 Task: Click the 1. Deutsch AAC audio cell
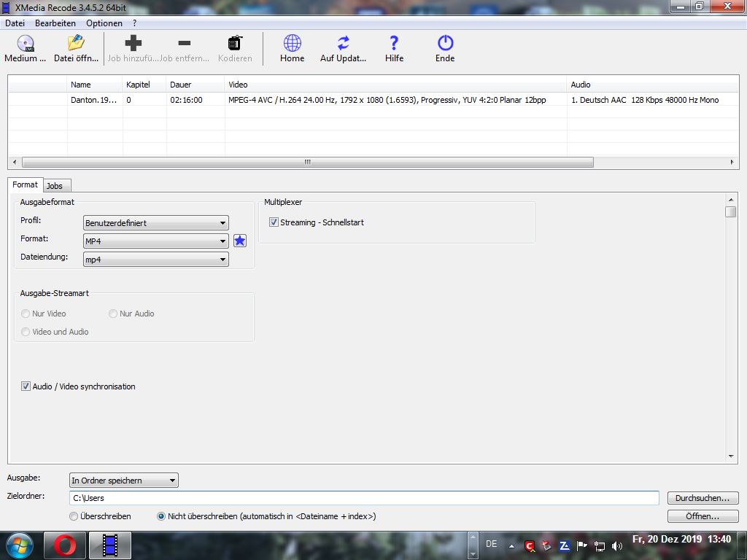pos(645,100)
